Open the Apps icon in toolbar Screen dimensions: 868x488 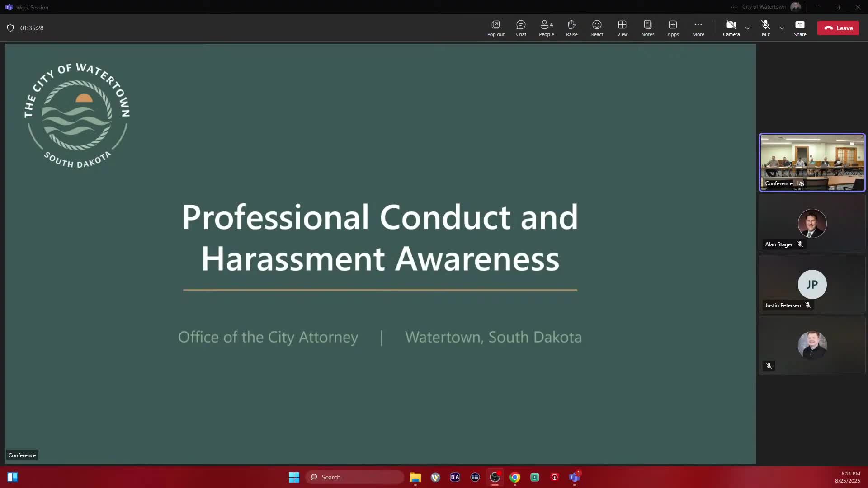(x=673, y=28)
